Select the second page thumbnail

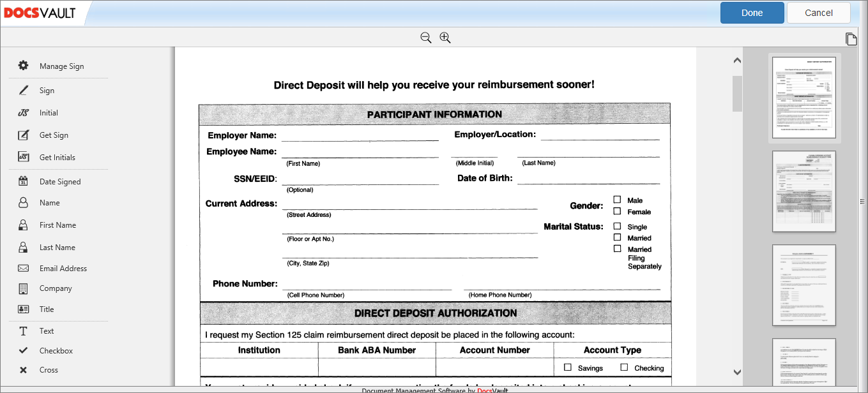tap(803, 191)
